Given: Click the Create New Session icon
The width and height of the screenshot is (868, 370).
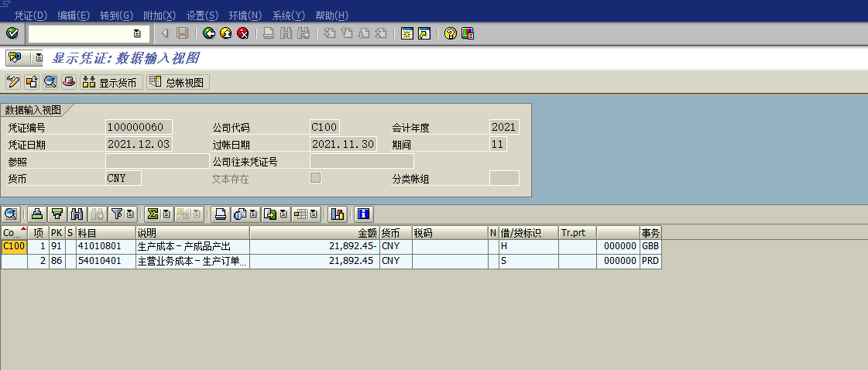Looking at the screenshot, I should 407,34.
